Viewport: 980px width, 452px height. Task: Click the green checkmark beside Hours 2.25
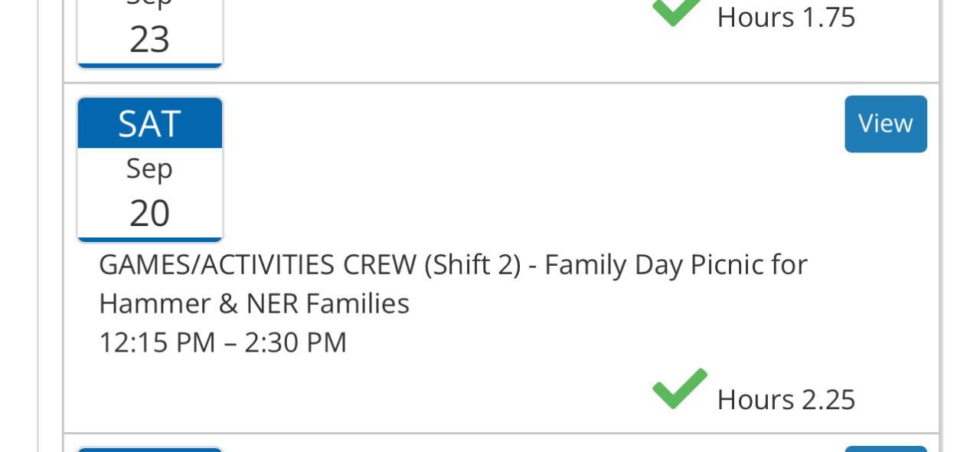(679, 388)
